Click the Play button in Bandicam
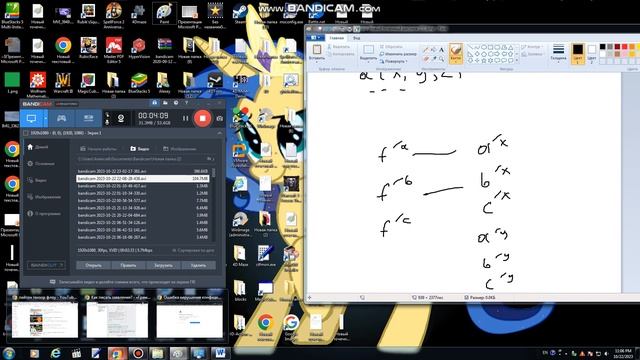 pyautogui.click(x=129, y=265)
